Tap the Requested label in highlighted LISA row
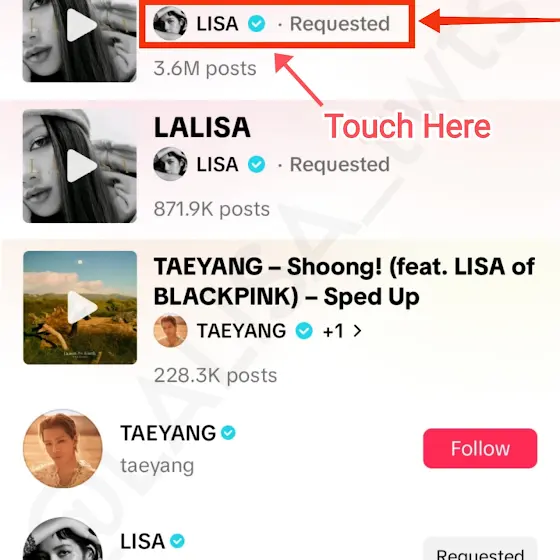Image resolution: width=560 pixels, height=560 pixels. pyautogui.click(x=339, y=24)
